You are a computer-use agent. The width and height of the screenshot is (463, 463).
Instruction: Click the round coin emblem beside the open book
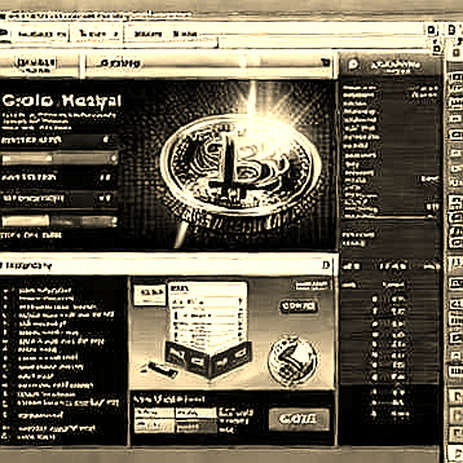[x=292, y=361]
